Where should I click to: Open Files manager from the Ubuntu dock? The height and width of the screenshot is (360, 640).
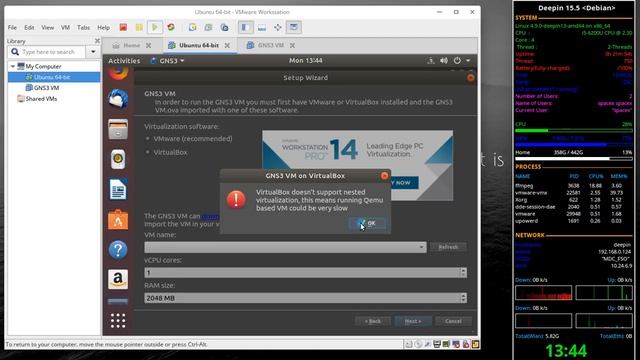tap(118, 129)
